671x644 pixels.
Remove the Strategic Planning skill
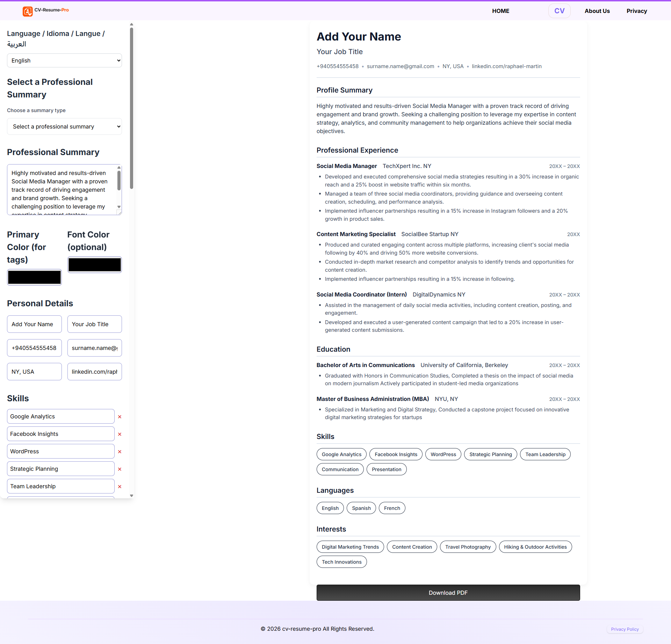120,469
